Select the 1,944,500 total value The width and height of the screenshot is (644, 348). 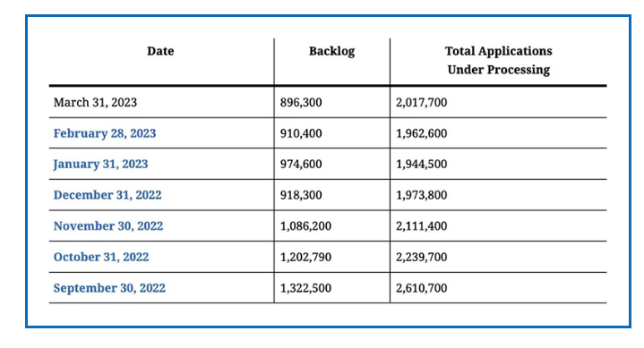(x=421, y=164)
